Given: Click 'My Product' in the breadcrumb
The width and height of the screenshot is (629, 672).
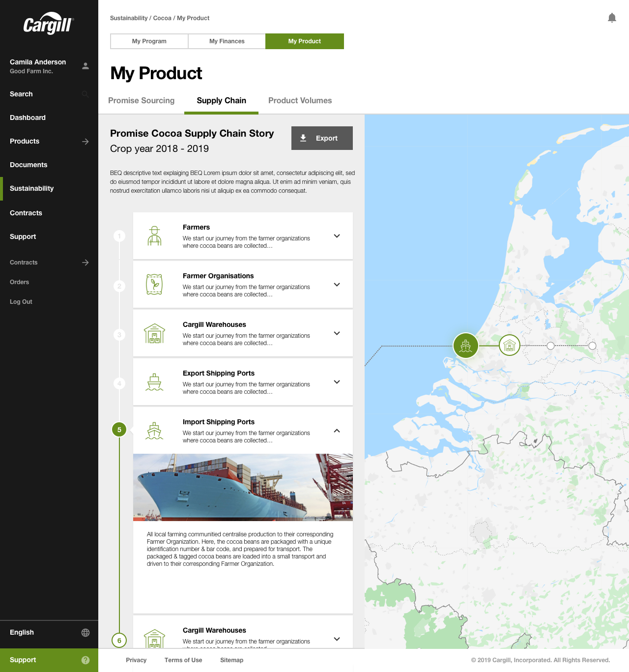Looking at the screenshot, I should coord(193,18).
